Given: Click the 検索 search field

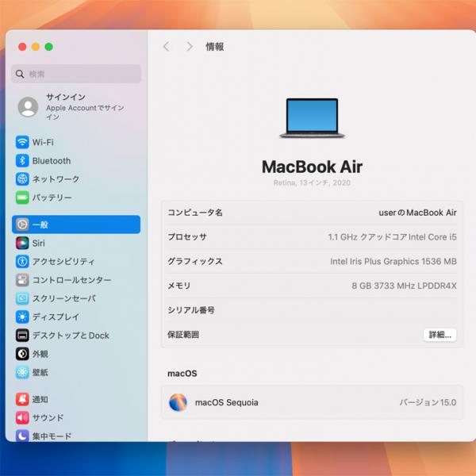Looking at the screenshot, I should [x=76, y=74].
